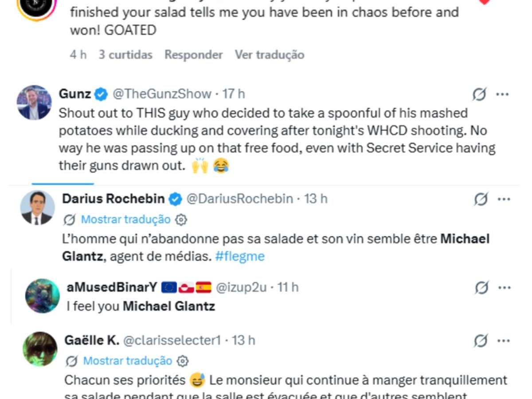532x399 pixels.
Task: Open more options on Gaëlle K.'s tweet
Action: (504, 341)
